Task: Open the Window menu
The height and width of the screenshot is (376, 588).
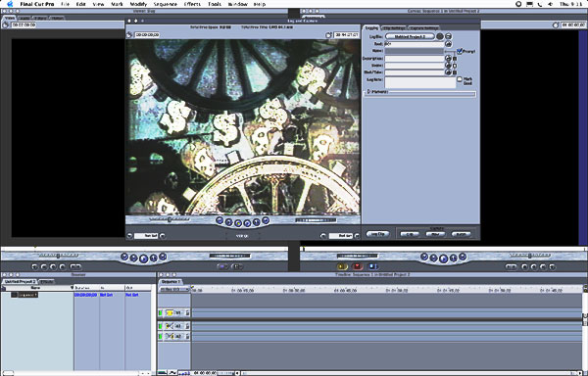Action: click(238, 4)
